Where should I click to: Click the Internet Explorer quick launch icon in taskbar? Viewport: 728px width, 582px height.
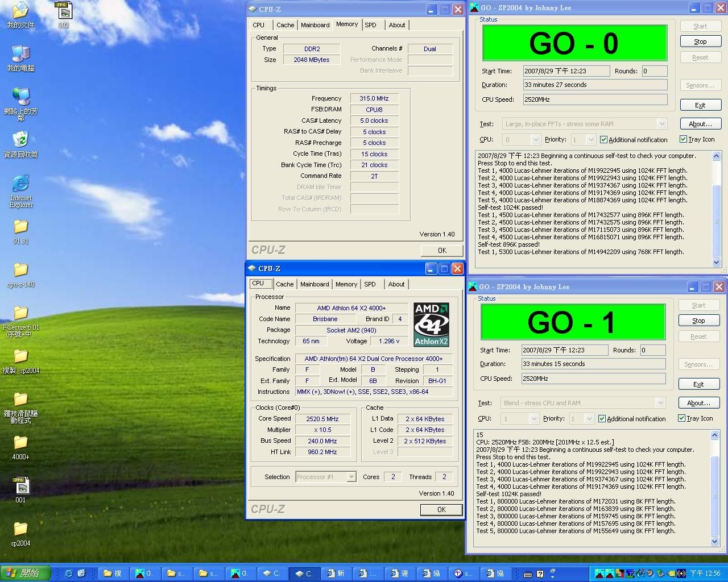coord(69,573)
